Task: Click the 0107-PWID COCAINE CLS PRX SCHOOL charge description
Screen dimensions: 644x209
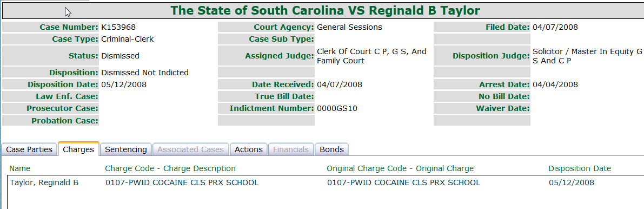Action: click(x=182, y=182)
